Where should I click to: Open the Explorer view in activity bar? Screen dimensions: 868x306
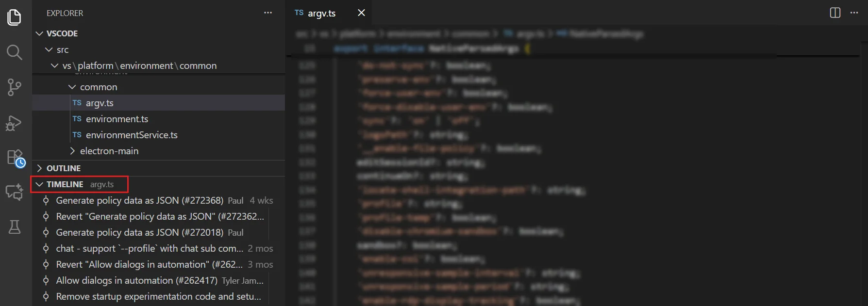point(15,17)
